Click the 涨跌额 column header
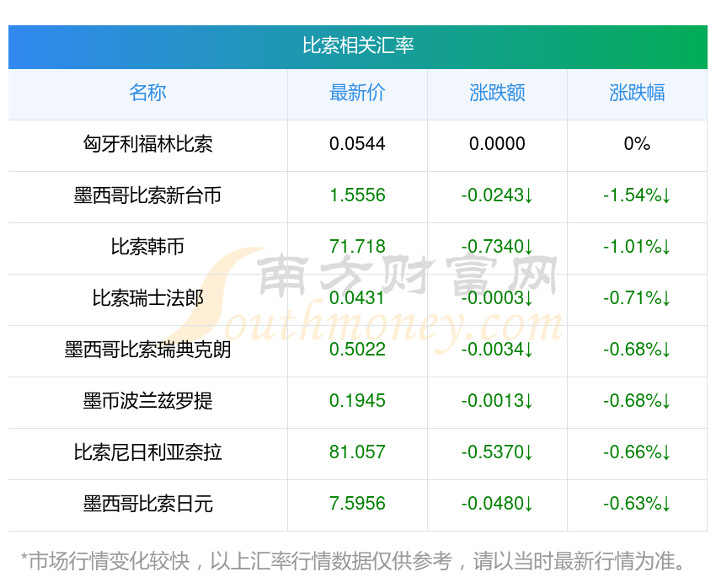 [x=497, y=93]
